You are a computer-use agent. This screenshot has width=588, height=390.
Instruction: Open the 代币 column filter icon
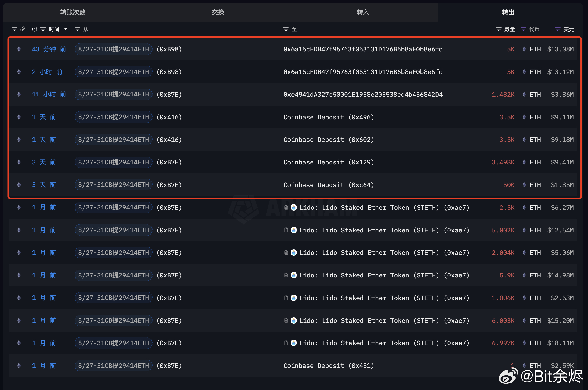click(523, 29)
